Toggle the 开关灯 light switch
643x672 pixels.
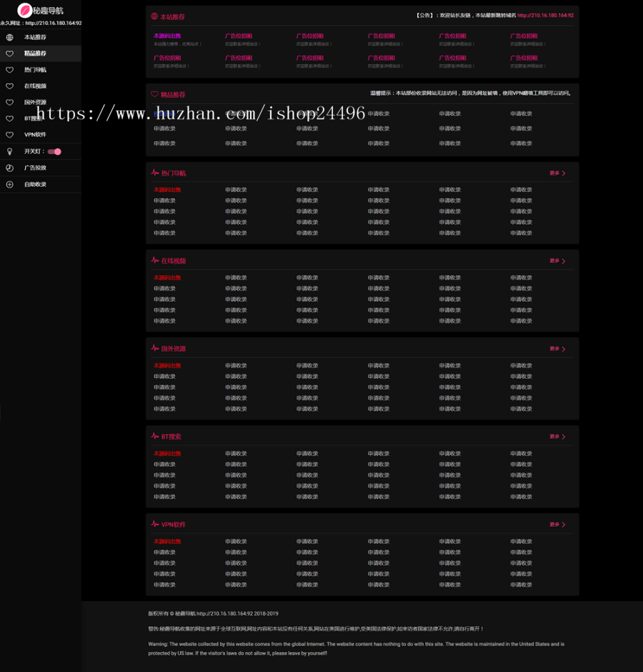click(x=54, y=151)
